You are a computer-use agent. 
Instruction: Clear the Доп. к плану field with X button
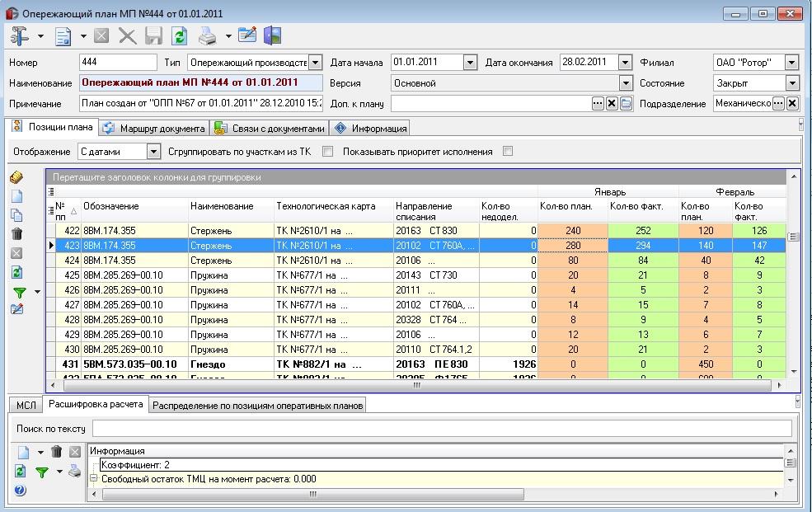[612, 104]
